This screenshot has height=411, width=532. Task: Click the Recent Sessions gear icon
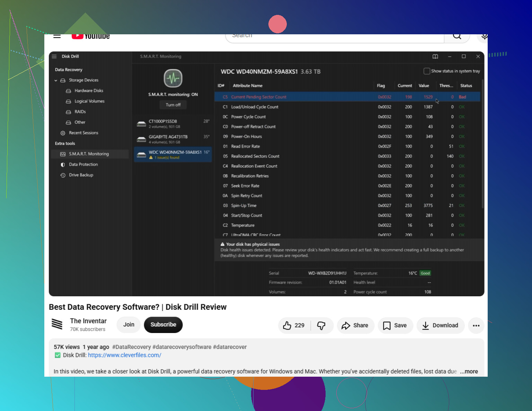coord(63,133)
